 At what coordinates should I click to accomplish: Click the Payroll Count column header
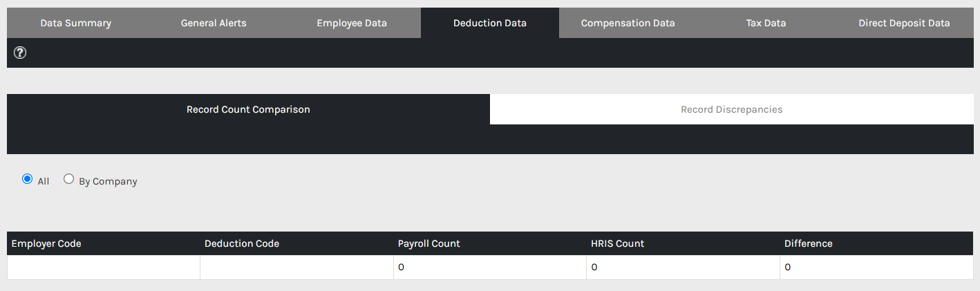pyautogui.click(x=490, y=243)
